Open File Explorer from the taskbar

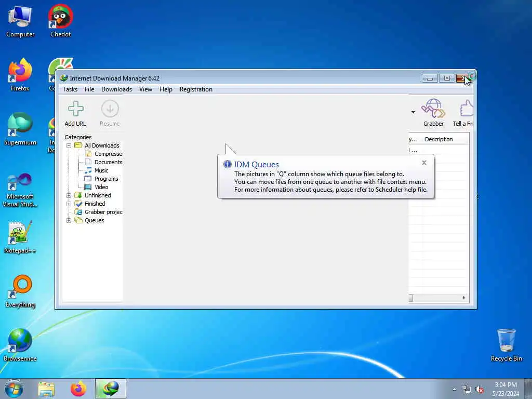(x=46, y=389)
